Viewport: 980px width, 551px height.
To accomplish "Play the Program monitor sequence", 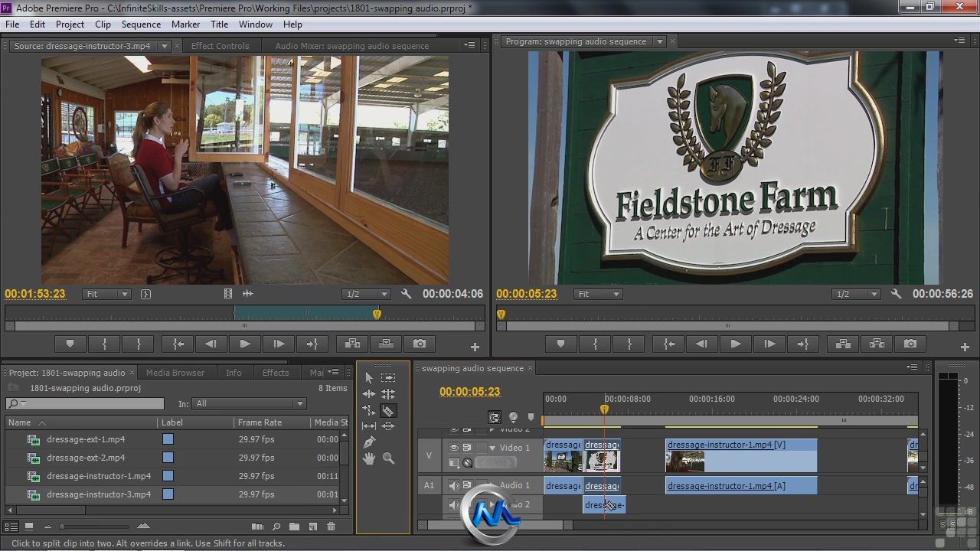I will tap(735, 344).
